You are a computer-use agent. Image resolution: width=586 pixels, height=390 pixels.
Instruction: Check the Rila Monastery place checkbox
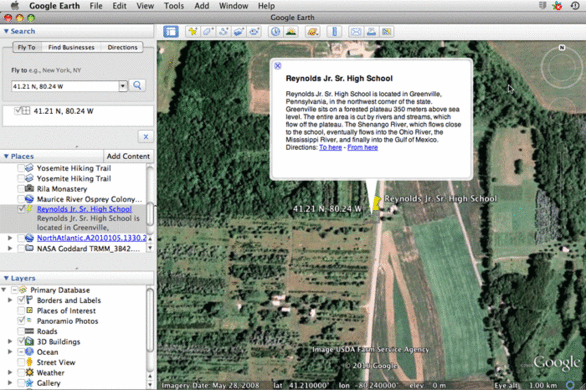click(x=21, y=189)
